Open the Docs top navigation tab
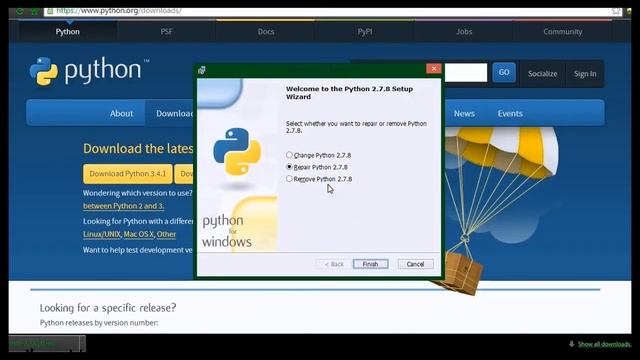The height and width of the screenshot is (360, 640). coord(266,31)
